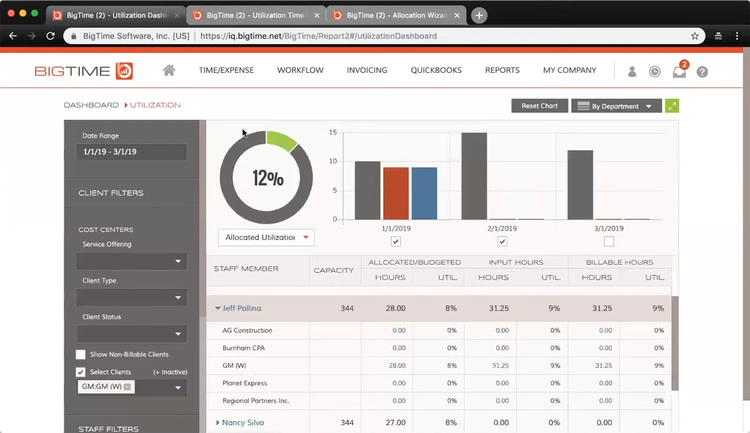
Task: Expand the Nancy Silva row
Action: (218, 422)
